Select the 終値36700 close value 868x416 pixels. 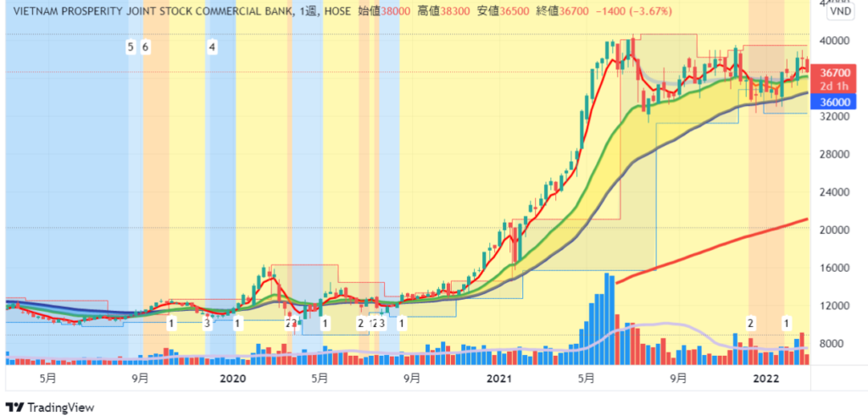(564, 11)
